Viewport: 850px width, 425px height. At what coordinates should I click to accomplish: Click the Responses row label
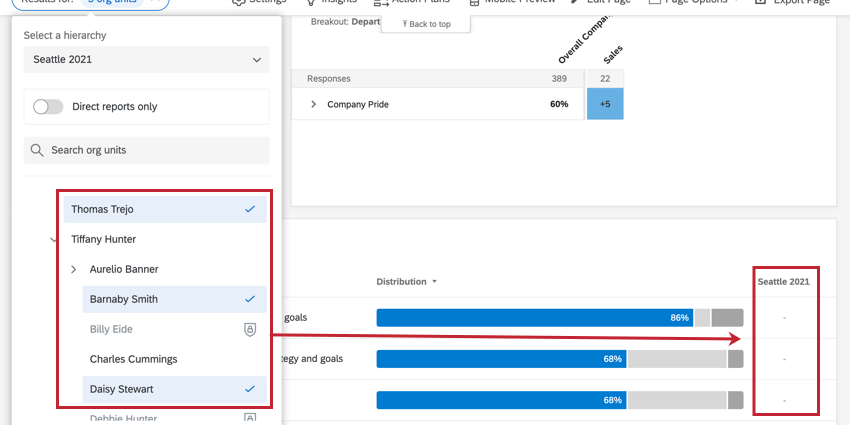click(x=329, y=79)
